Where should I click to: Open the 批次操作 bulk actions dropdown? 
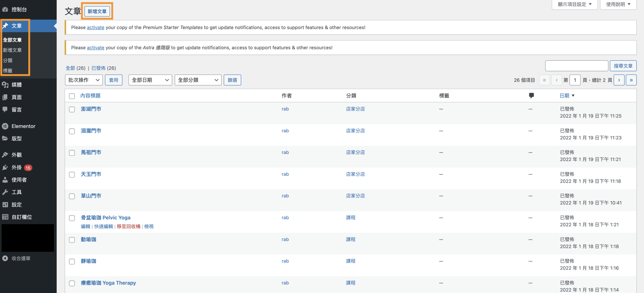pos(84,80)
